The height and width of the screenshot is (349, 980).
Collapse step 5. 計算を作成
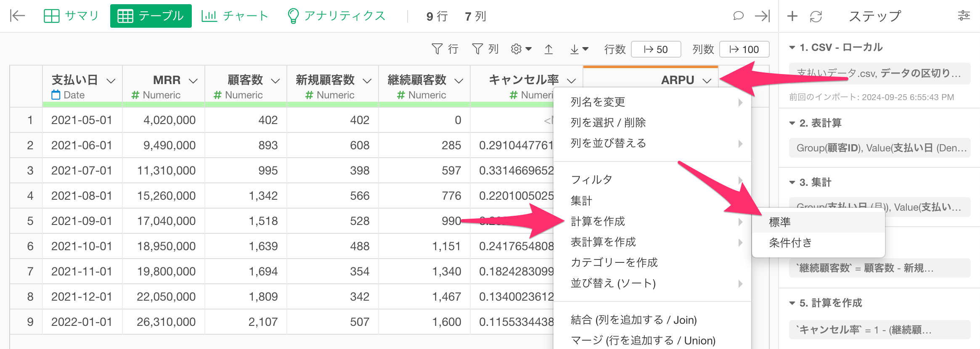792,303
